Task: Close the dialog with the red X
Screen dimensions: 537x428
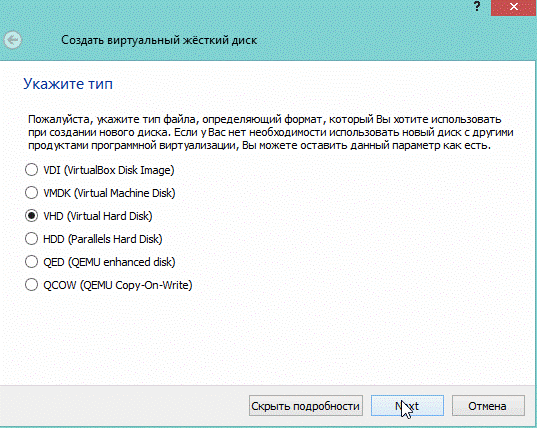Action: [513, 7]
